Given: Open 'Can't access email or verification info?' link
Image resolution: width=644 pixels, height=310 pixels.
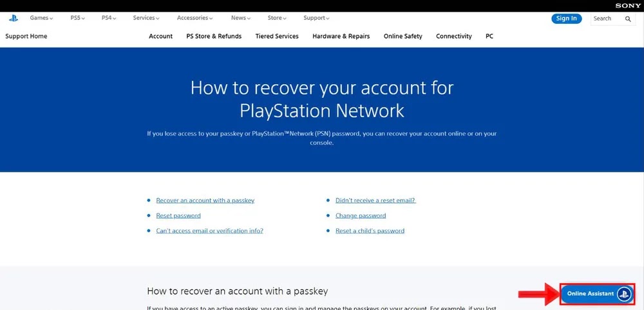Looking at the screenshot, I should [209, 231].
